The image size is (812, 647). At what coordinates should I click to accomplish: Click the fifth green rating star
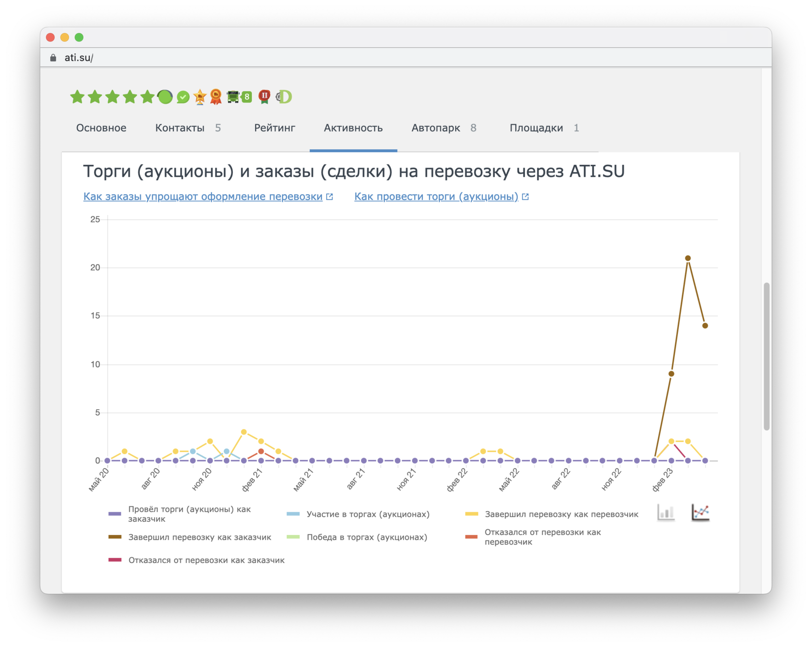(147, 97)
